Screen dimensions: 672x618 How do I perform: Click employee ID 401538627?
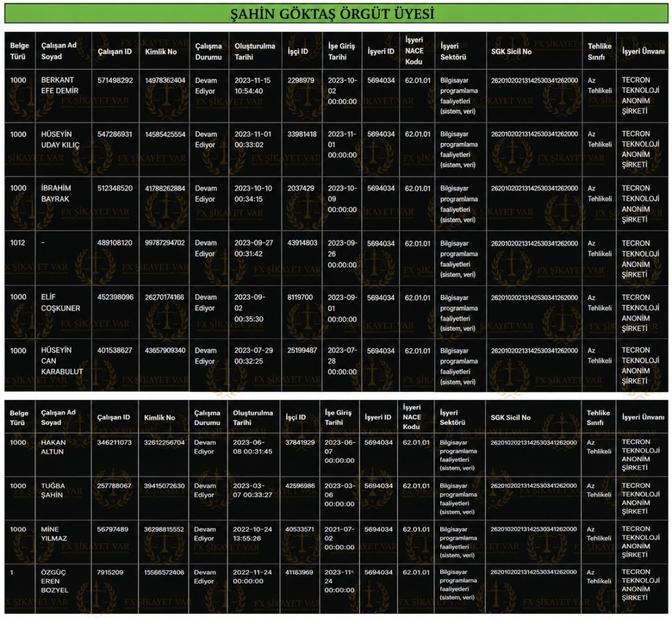click(x=115, y=350)
